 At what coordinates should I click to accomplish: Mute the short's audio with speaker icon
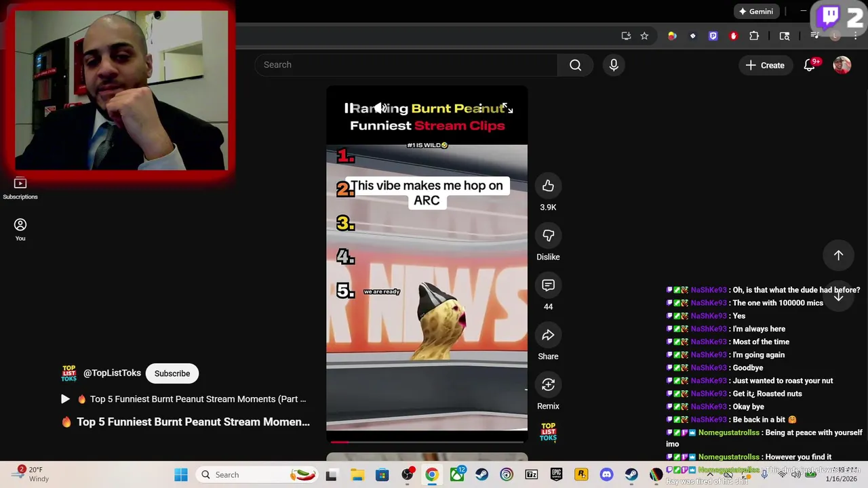[381, 108]
